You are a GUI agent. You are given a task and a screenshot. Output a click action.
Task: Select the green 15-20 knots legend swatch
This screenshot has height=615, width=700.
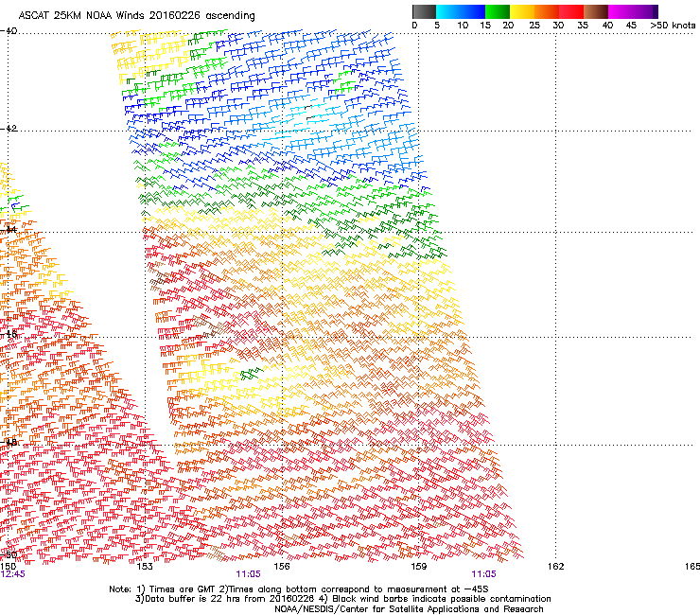pyautogui.click(x=498, y=11)
